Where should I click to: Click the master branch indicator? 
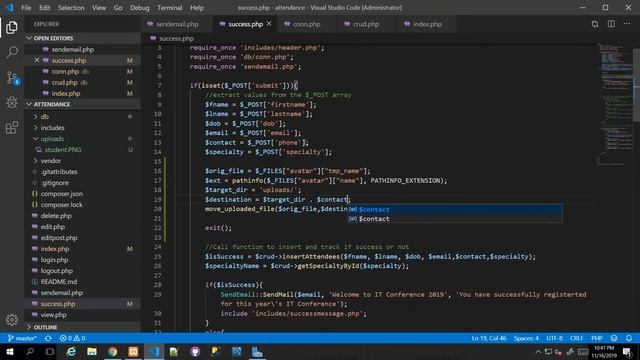pyautogui.click(x=22, y=338)
